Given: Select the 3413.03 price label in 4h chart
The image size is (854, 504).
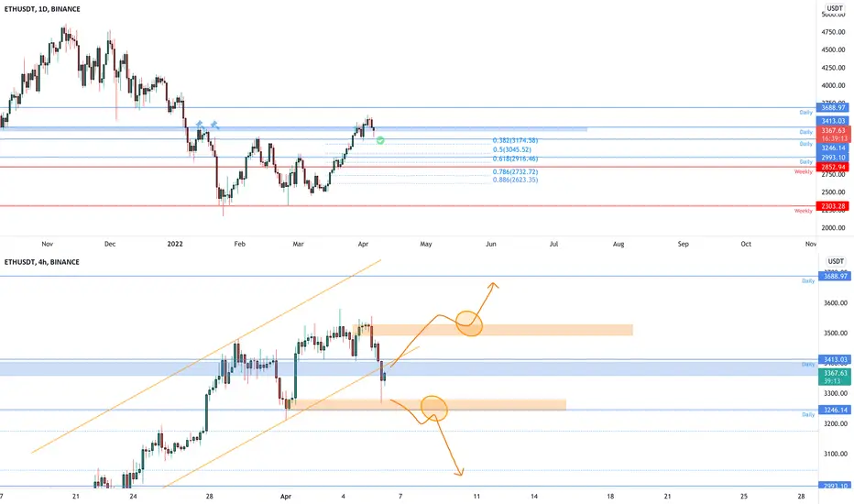Looking at the screenshot, I should (x=835, y=359).
